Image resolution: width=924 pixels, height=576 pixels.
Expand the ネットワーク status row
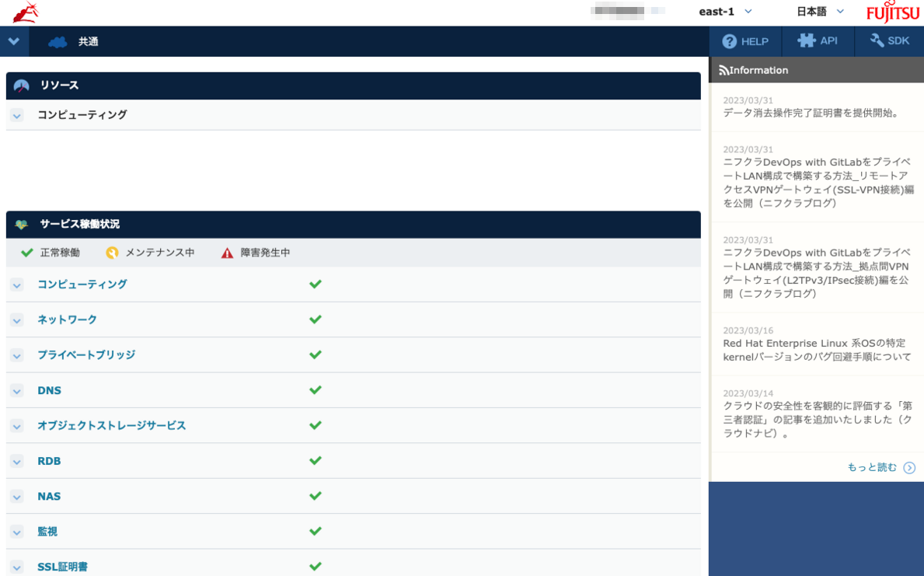click(17, 320)
